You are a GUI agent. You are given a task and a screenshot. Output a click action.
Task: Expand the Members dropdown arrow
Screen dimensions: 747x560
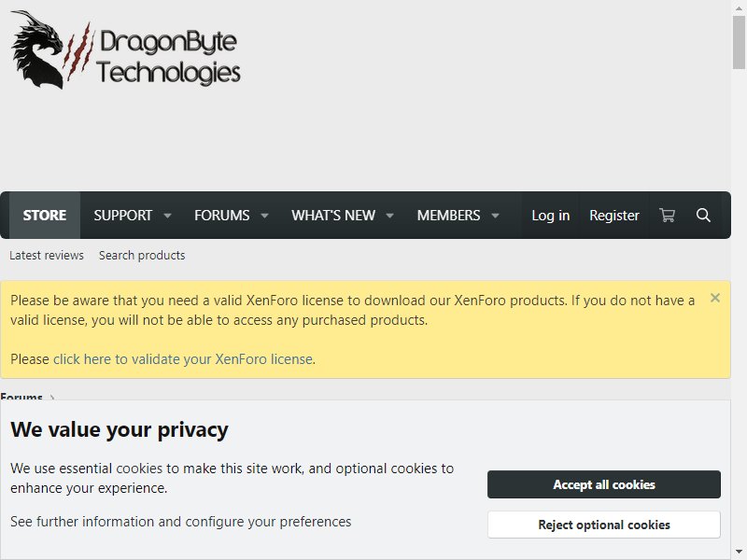coord(495,216)
